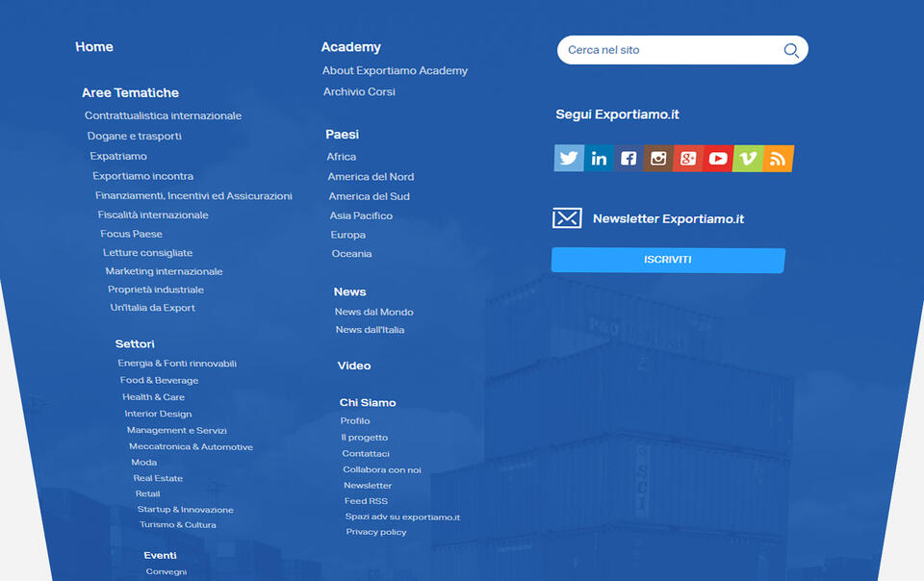Open the Paesi heading
This screenshot has height=581, width=924.
click(343, 135)
